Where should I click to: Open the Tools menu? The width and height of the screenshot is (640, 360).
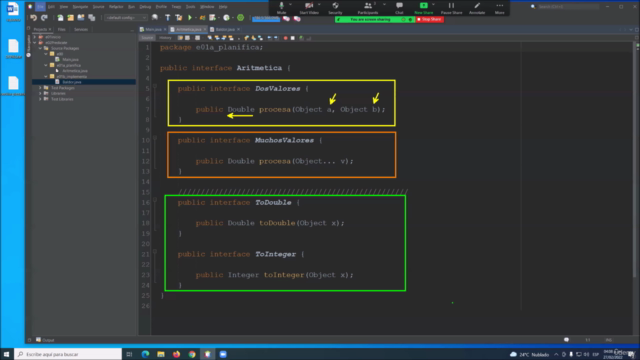pyautogui.click(x=190, y=7)
